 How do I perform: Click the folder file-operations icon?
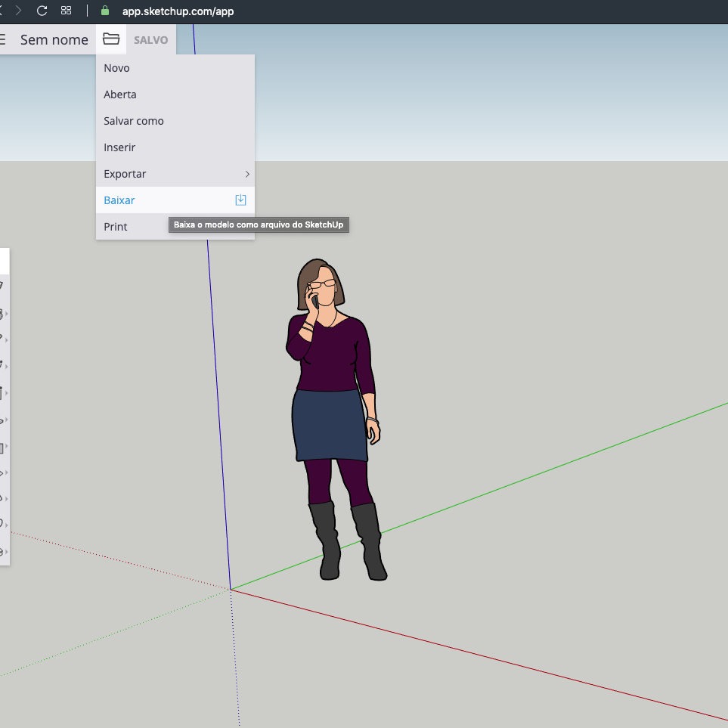click(111, 39)
